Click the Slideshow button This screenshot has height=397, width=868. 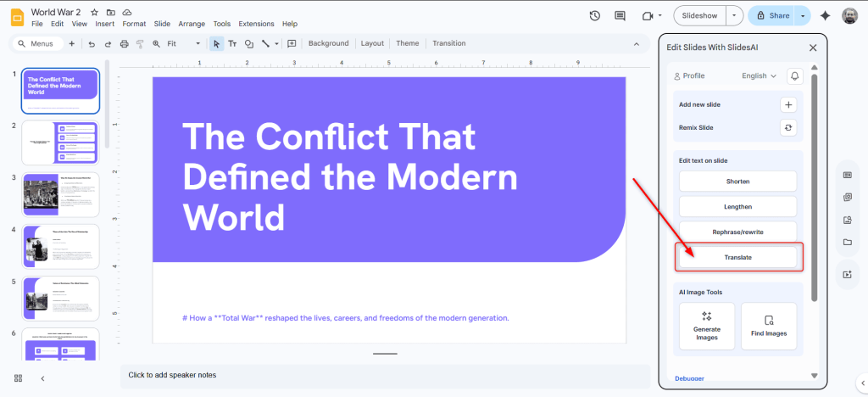(699, 15)
